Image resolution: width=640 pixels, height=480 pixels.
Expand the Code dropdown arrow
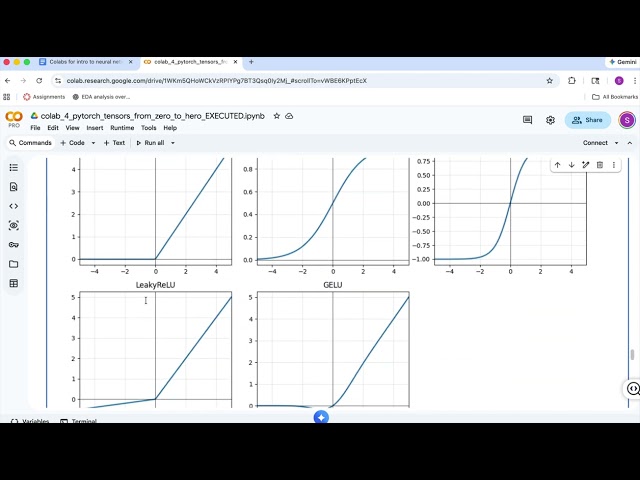point(93,143)
